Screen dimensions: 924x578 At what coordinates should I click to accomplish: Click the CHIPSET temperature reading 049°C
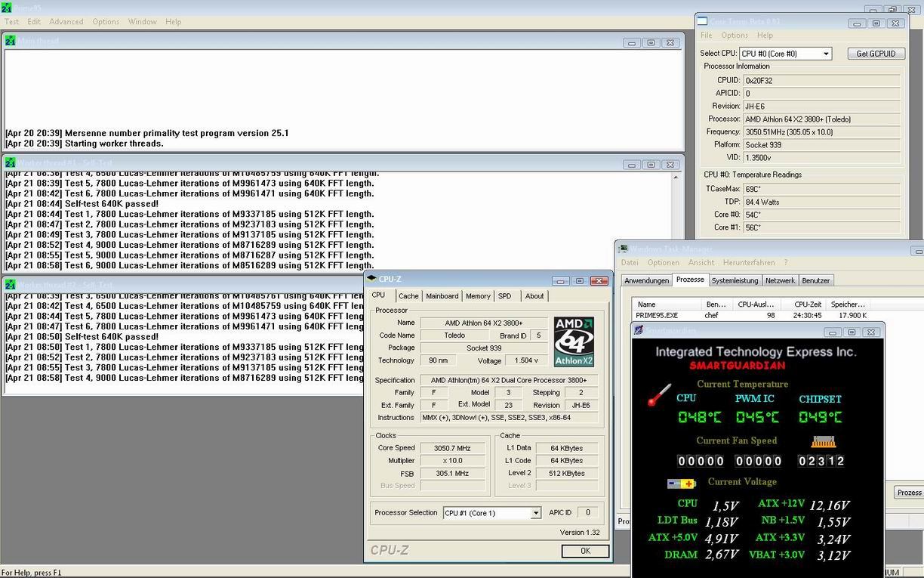(x=821, y=417)
